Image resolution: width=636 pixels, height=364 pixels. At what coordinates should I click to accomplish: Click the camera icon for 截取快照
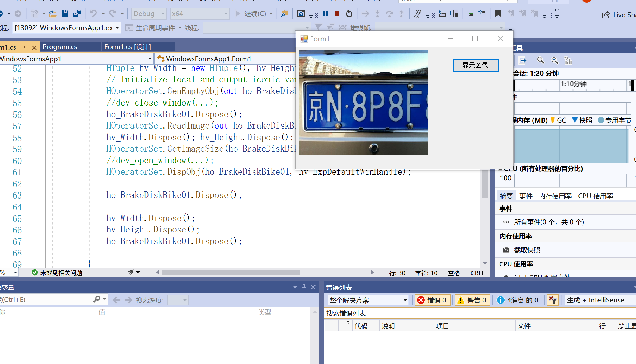pyautogui.click(x=506, y=250)
